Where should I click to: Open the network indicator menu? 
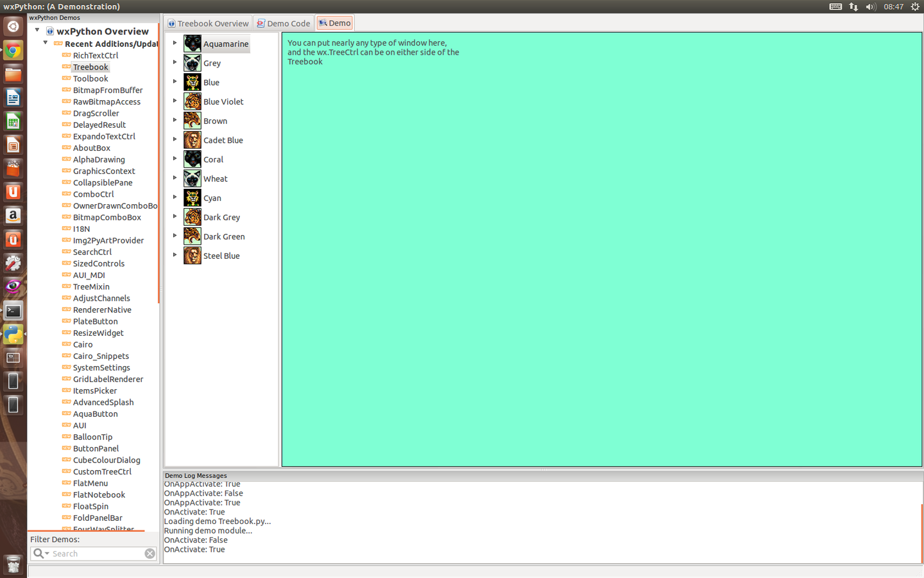tap(853, 6)
